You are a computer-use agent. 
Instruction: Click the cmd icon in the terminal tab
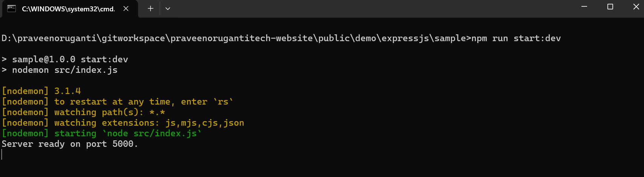(12, 8)
